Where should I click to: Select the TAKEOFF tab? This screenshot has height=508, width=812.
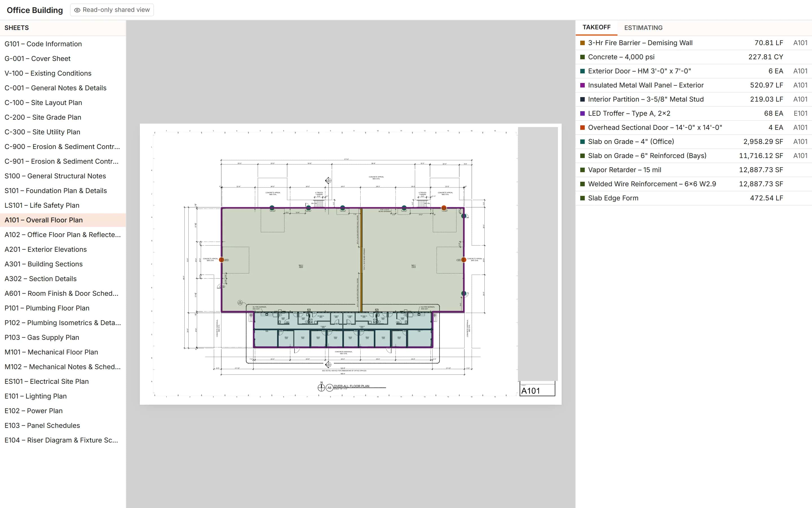click(x=596, y=27)
